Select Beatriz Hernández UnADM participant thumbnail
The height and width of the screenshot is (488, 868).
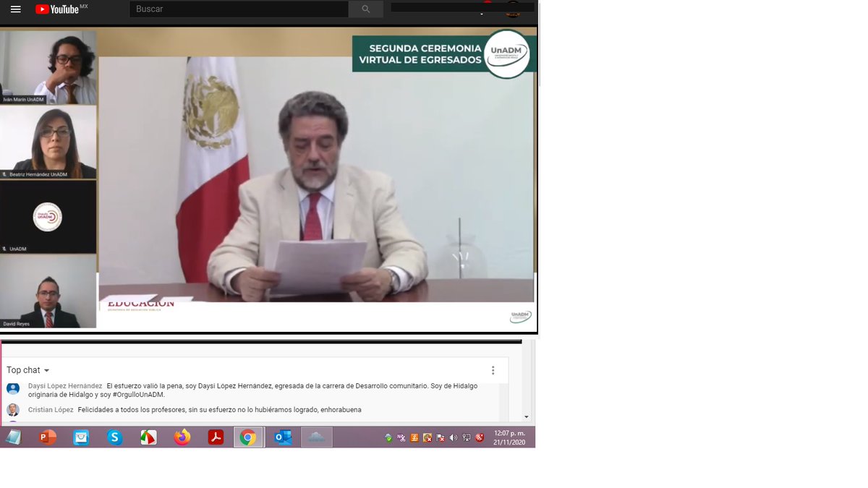[48, 142]
